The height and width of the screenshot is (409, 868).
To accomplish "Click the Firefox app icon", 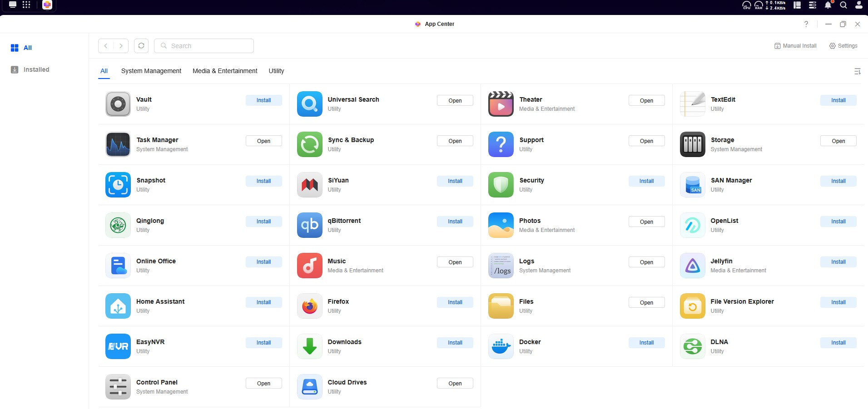I will coord(309,306).
